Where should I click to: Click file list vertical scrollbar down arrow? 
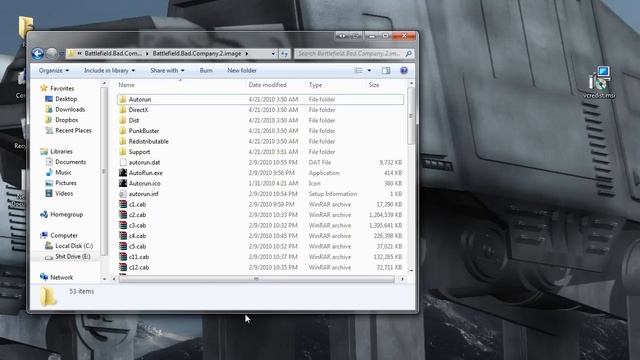tap(411, 270)
